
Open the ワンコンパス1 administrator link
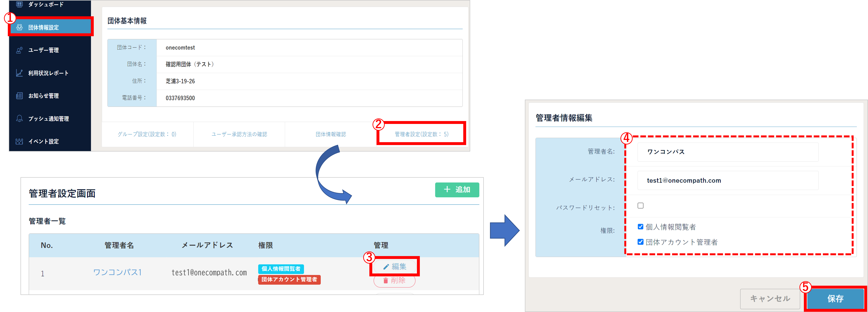pos(117,272)
